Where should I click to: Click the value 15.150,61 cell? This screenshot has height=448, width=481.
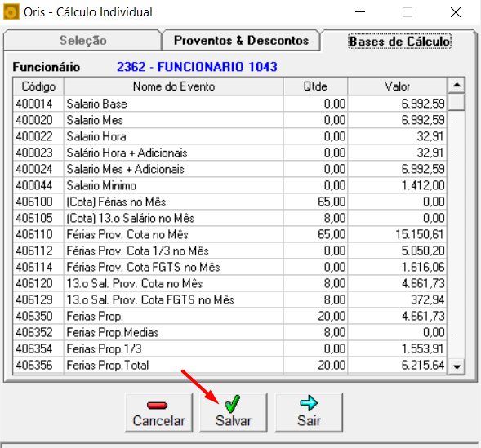pos(397,234)
